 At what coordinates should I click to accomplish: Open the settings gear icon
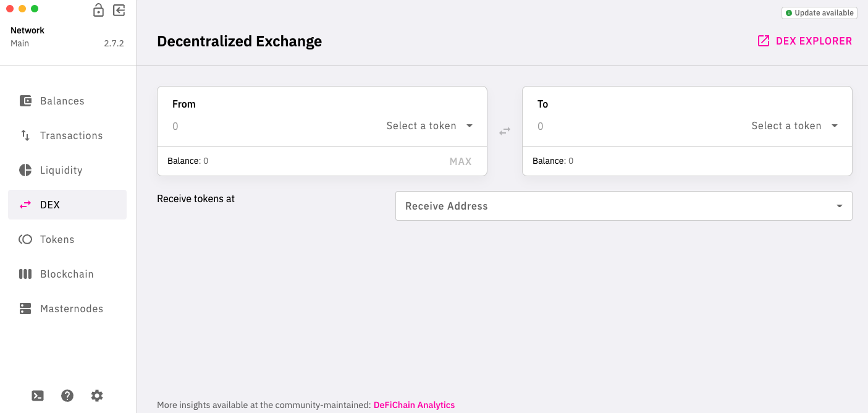pyautogui.click(x=97, y=396)
